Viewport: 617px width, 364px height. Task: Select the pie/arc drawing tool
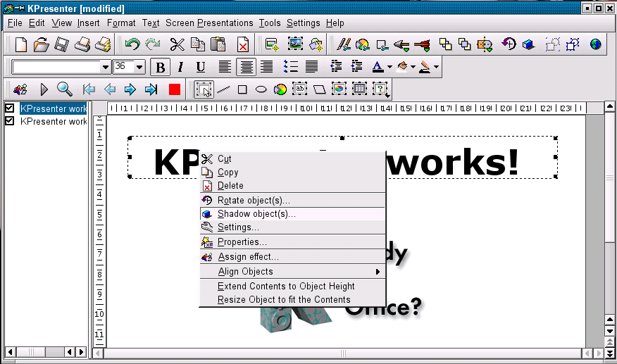(280, 89)
